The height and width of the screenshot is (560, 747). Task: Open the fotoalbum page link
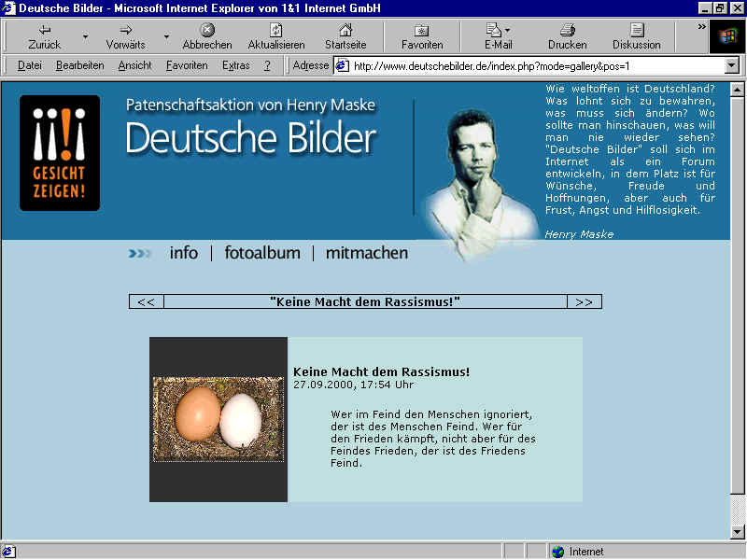(262, 252)
